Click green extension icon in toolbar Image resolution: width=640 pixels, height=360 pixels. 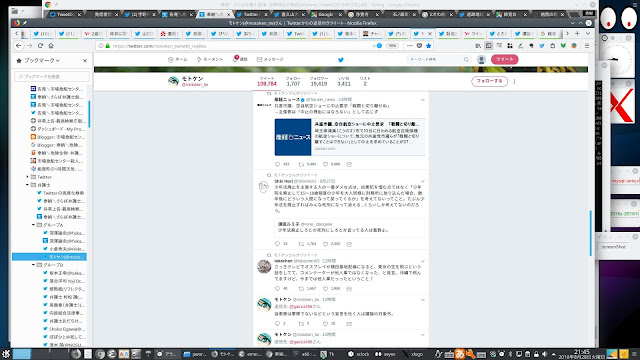click(x=563, y=46)
